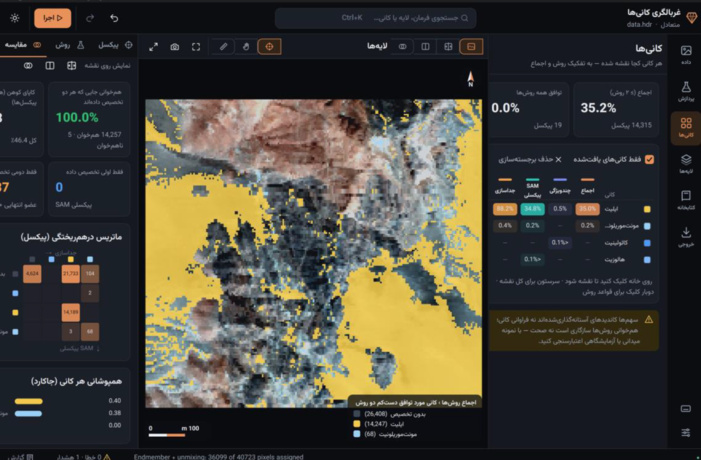
Task: Click the confusion matrix cell 104
Action: 90,274
